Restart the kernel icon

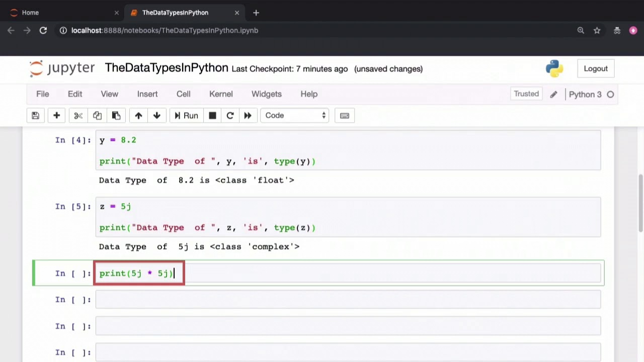pos(230,116)
